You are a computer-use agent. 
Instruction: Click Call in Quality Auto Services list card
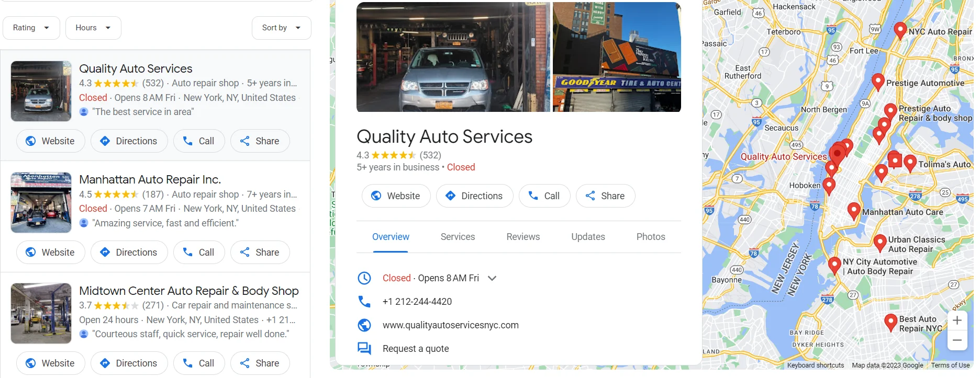pyautogui.click(x=199, y=141)
